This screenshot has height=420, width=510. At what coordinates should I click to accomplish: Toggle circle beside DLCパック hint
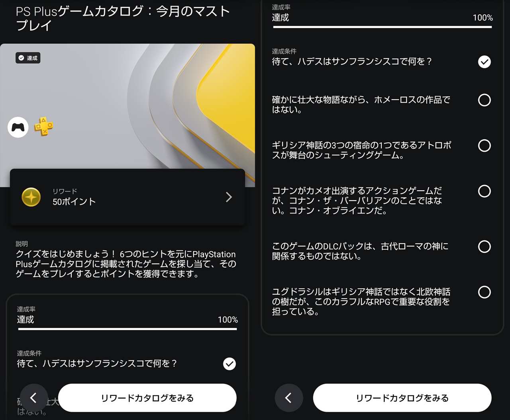tap(484, 246)
